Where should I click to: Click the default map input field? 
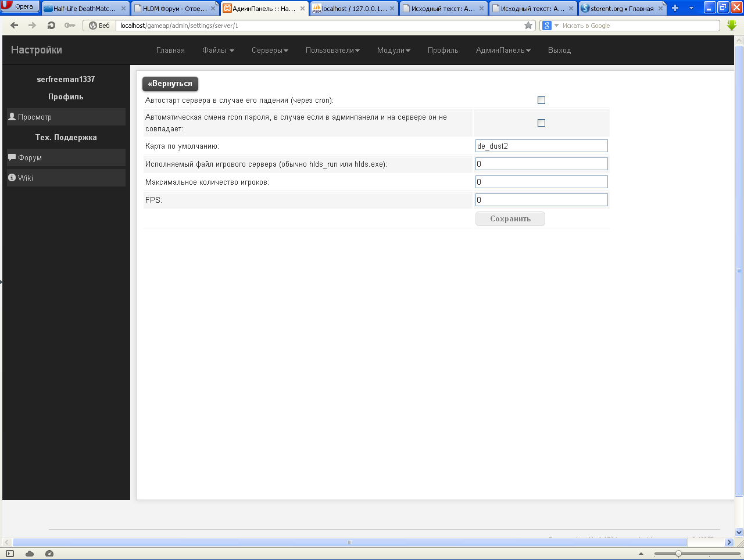click(x=541, y=146)
